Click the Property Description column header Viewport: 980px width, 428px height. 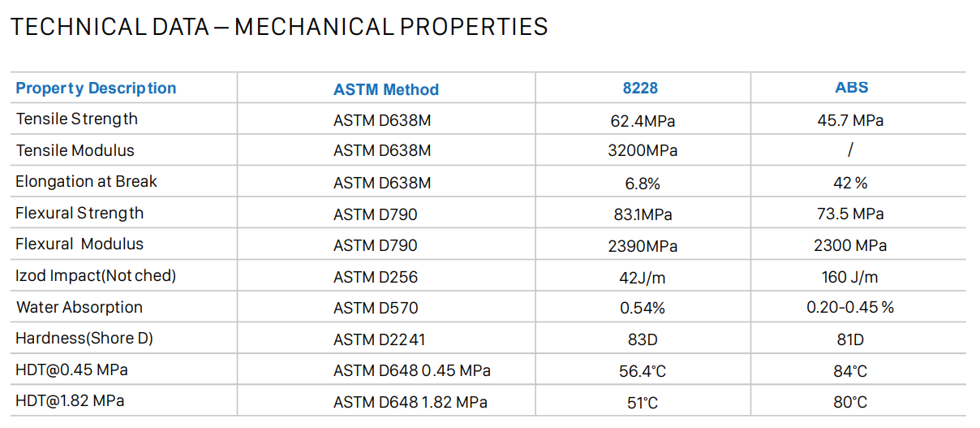[x=96, y=89]
